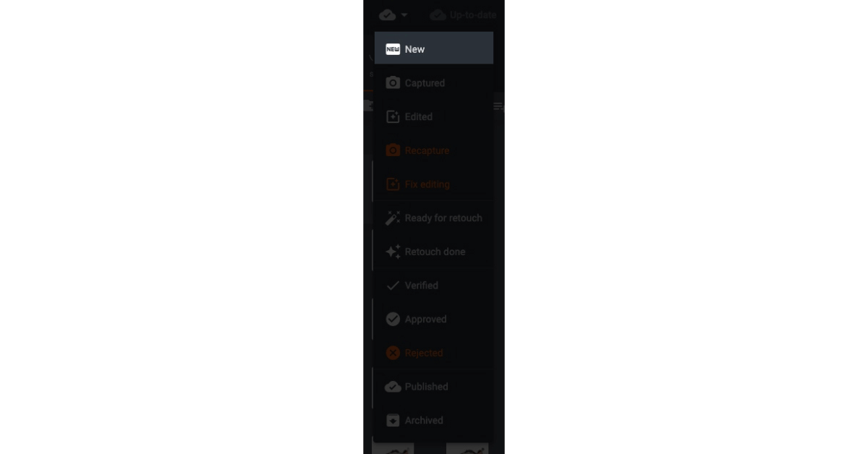Click the red Rejected cross icon
The width and height of the screenshot is (868, 454).
click(393, 353)
